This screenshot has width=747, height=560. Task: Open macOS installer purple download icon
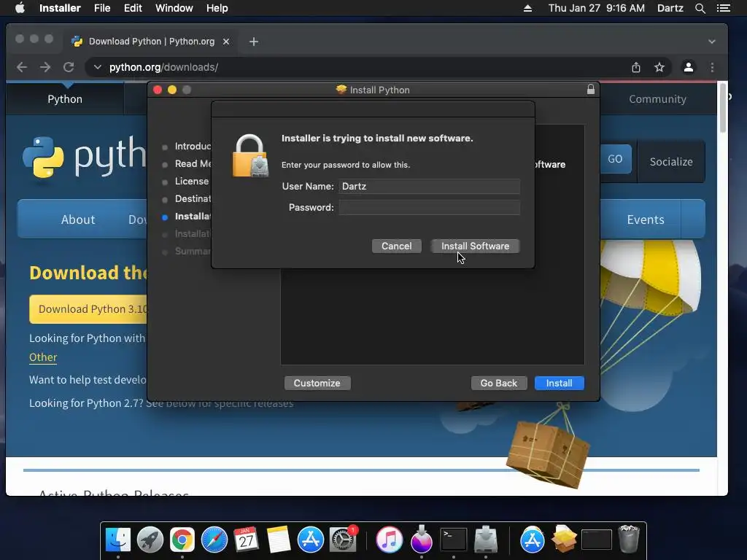click(x=421, y=540)
